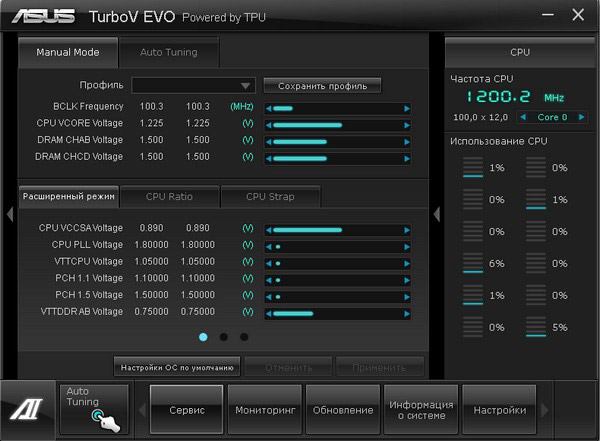
Task: Decrease CPU VCORE Voltage with left arrow
Action: pos(269,125)
